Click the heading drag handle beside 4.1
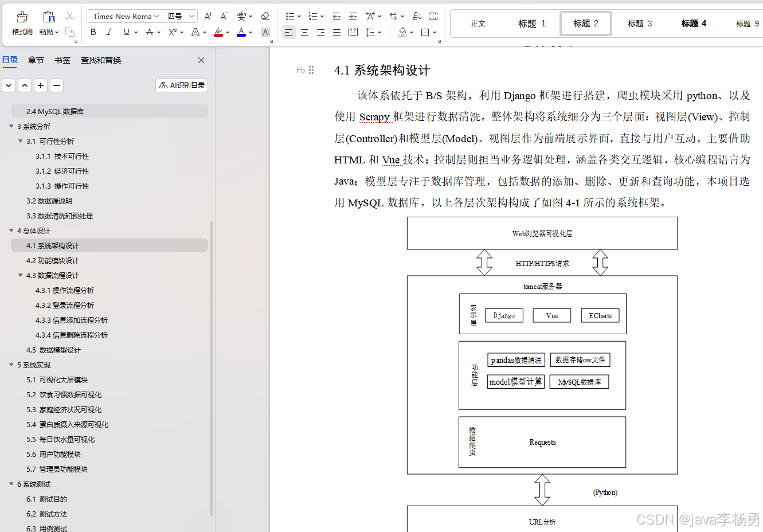Screen dimensions: 763x532 (311, 70)
